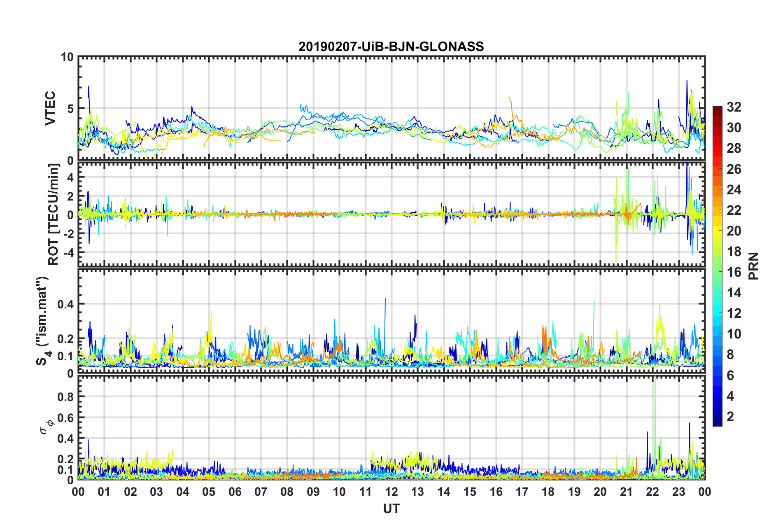Click the plot title 20190207-UiB-BJN-GLONASS

391,47
